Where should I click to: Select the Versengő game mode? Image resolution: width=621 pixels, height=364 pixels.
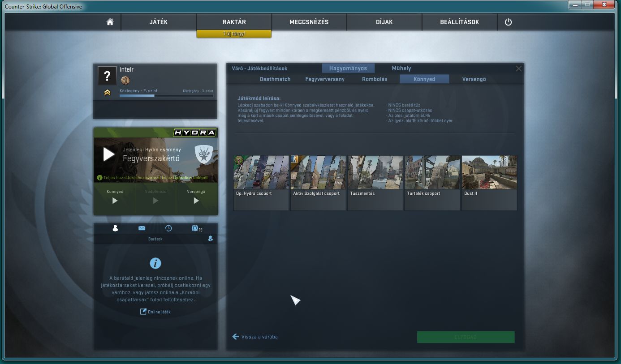[x=474, y=79]
